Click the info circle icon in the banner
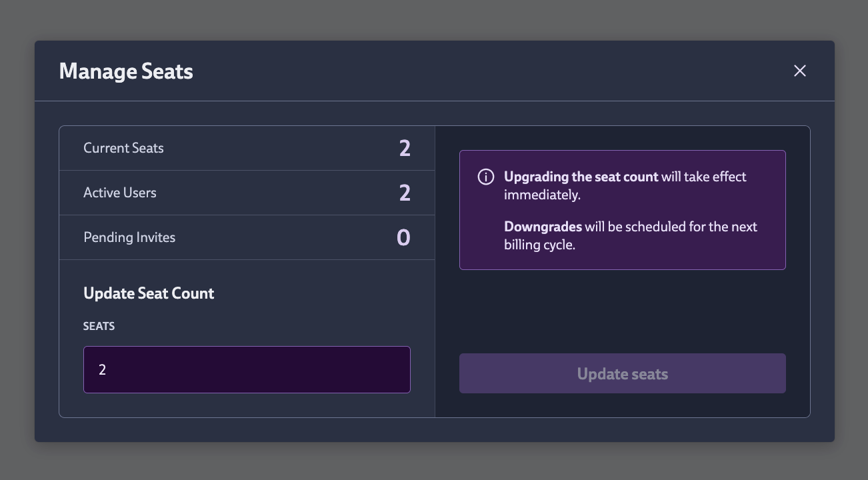The height and width of the screenshot is (480, 868). pos(486,177)
